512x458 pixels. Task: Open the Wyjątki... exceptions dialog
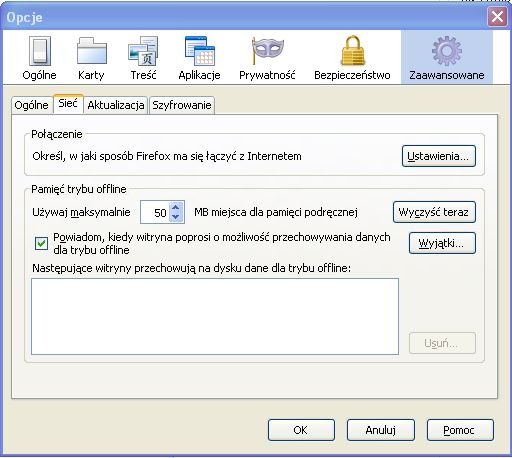point(442,243)
